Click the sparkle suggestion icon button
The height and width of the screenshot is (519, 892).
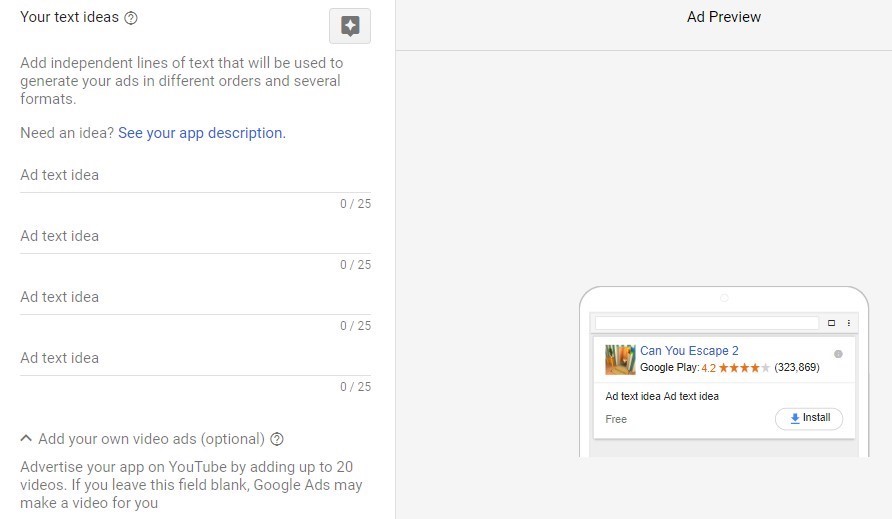pos(350,26)
